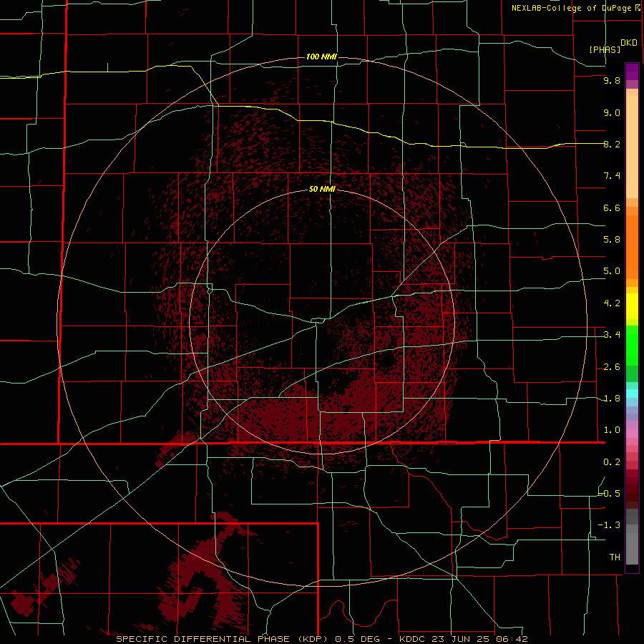Click the 3.4 scale value
The image size is (644, 644).
click(612, 335)
